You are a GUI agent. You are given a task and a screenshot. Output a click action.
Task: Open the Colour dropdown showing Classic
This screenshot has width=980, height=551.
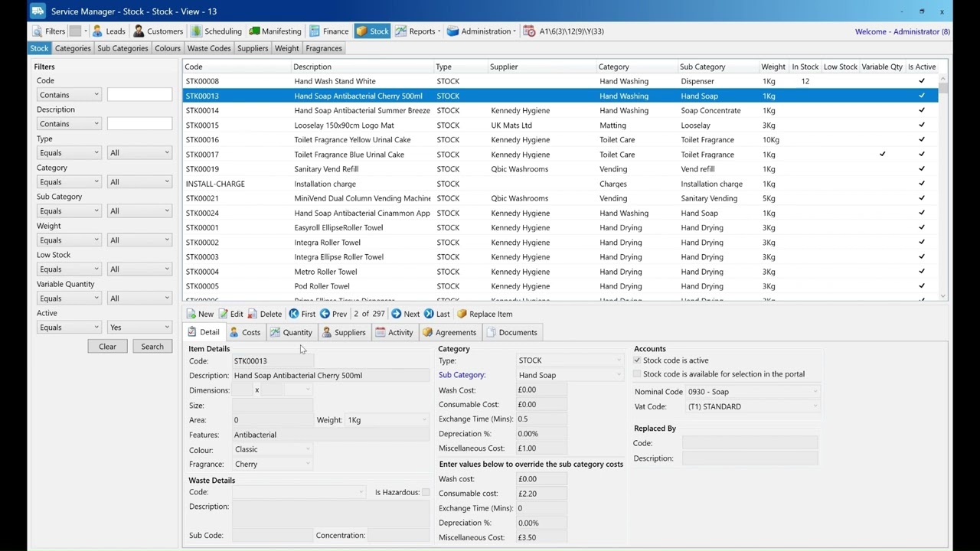pyautogui.click(x=272, y=449)
